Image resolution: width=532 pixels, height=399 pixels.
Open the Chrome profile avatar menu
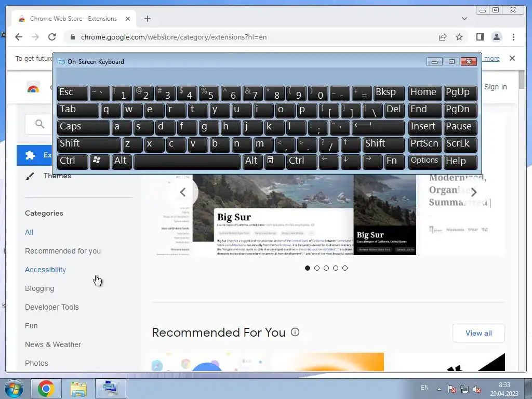[x=496, y=37]
